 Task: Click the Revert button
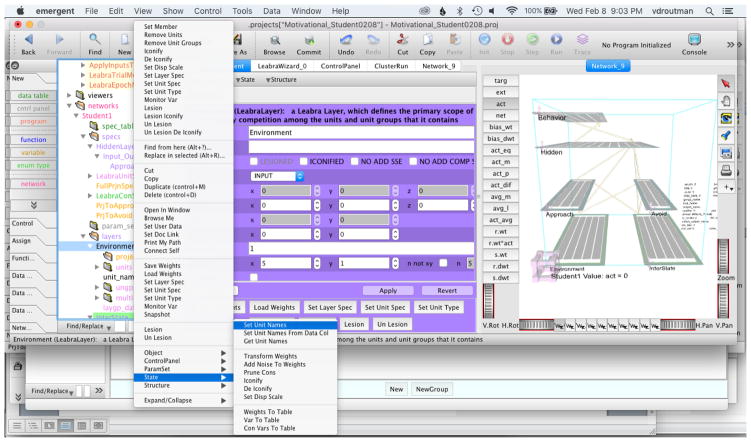(x=445, y=290)
